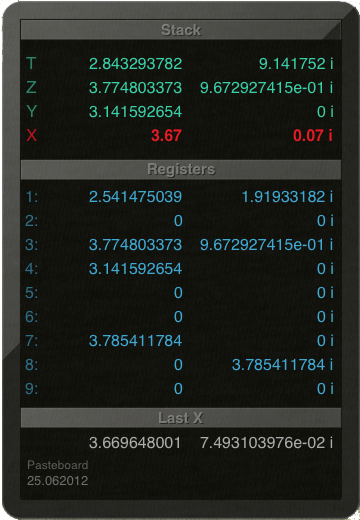Click the Stack section header
This screenshot has width=360, height=520.
(x=181, y=30)
